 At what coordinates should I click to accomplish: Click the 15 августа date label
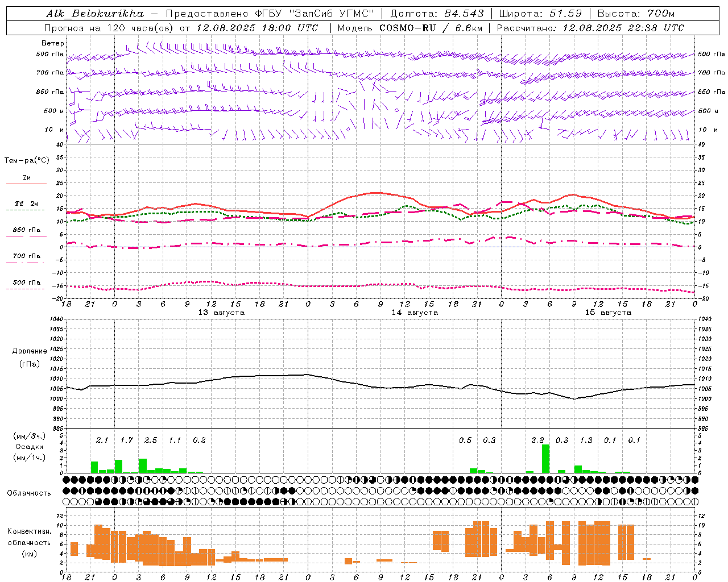point(608,313)
